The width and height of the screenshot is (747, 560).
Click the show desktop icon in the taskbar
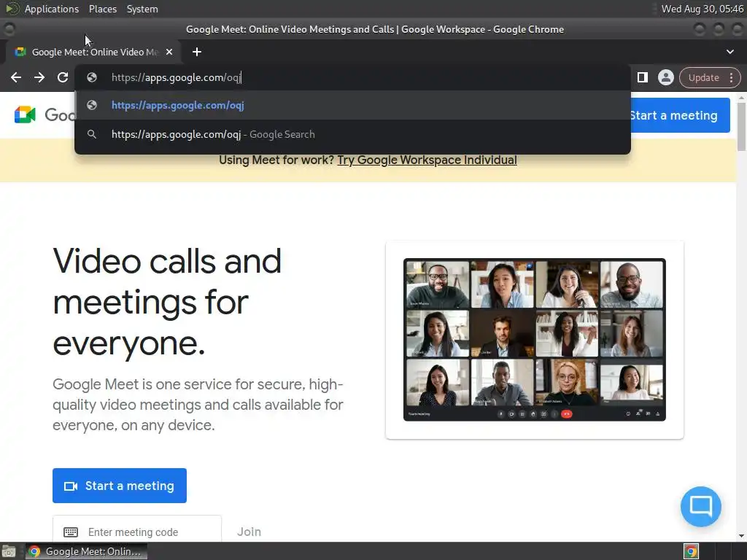click(x=9, y=551)
